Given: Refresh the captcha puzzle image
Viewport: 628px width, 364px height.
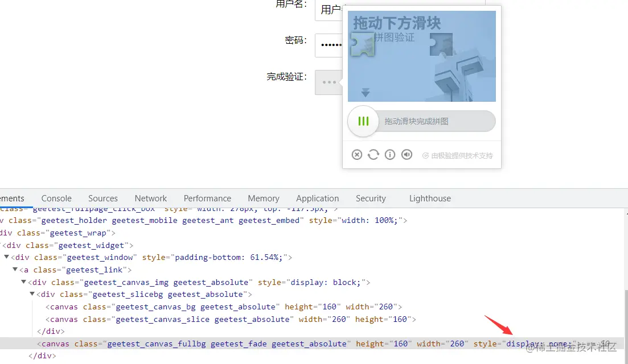Looking at the screenshot, I should [373, 154].
